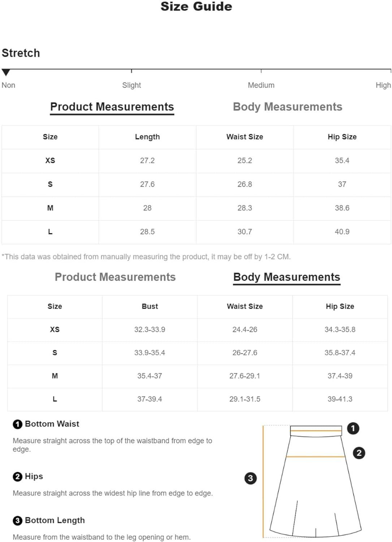Click the stretch slider triangle marker
This screenshot has width=392, height=542.
click(x=6, y=72)
